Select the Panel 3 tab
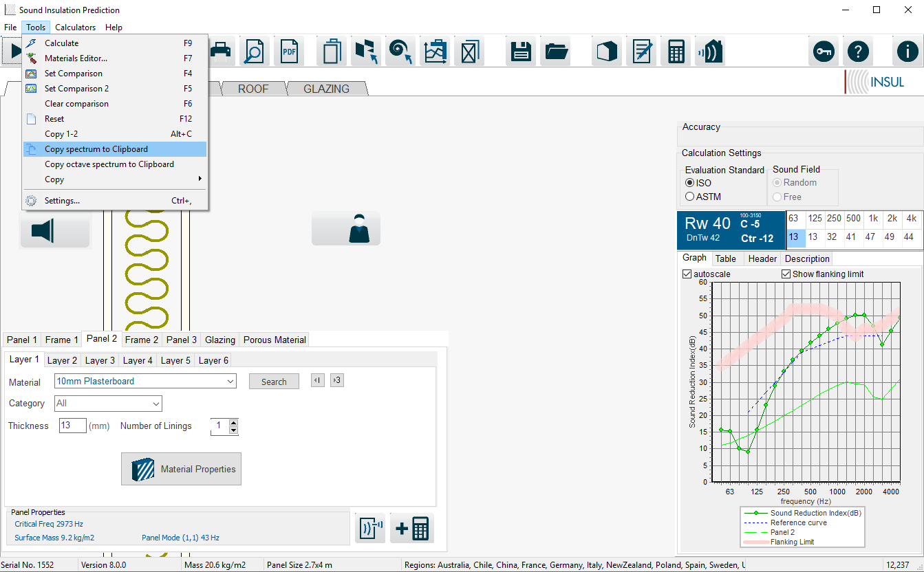The width and height of the screenshot is (924, 572). pos(182,340)
